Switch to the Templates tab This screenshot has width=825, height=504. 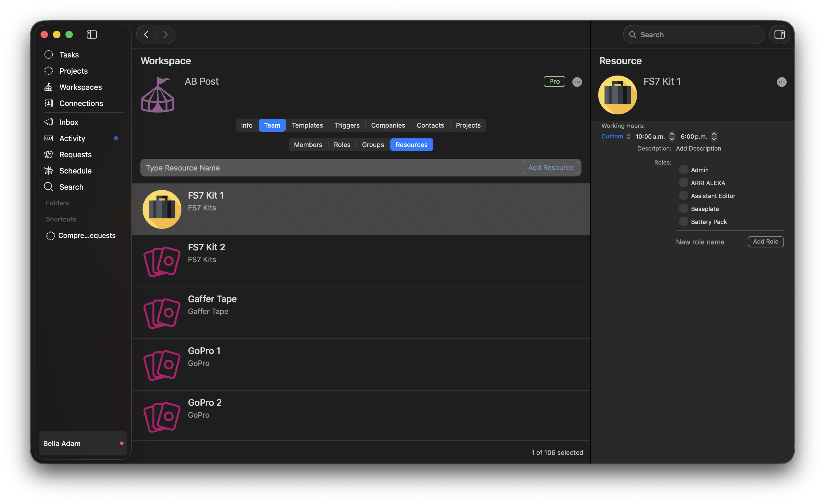(307, 125)
